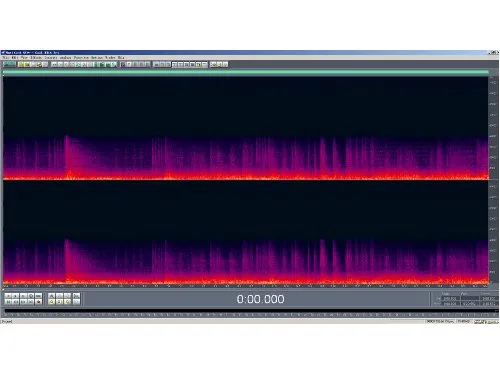The width and height of the screenshot is (500, 375).
Task: Click the selection Begin time field
Action: (x=450, y=299)
